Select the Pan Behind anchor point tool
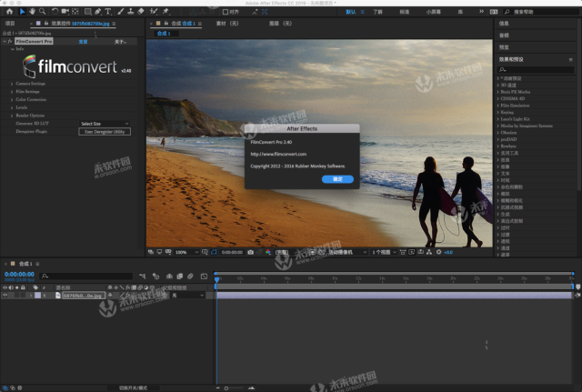582x392 pixels. pos(75,12)
